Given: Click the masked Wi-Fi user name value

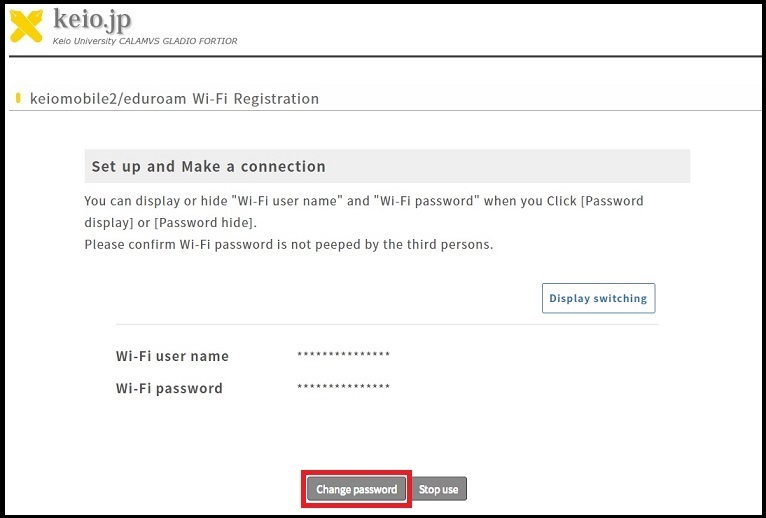Looking at the screenshot, I should pyautogui.click(x=343, y=356).
